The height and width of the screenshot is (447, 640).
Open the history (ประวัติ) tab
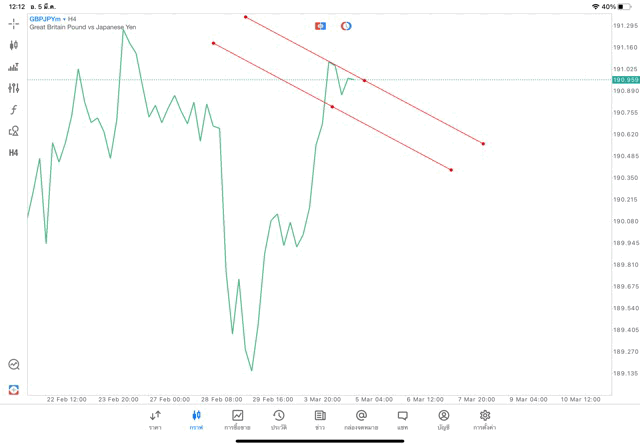pos(278,420)
